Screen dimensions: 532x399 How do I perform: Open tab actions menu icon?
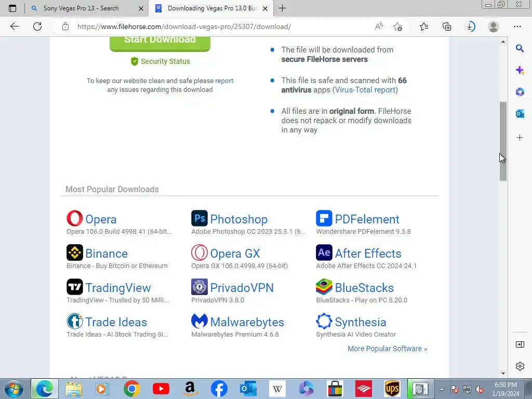coord(12,8)
